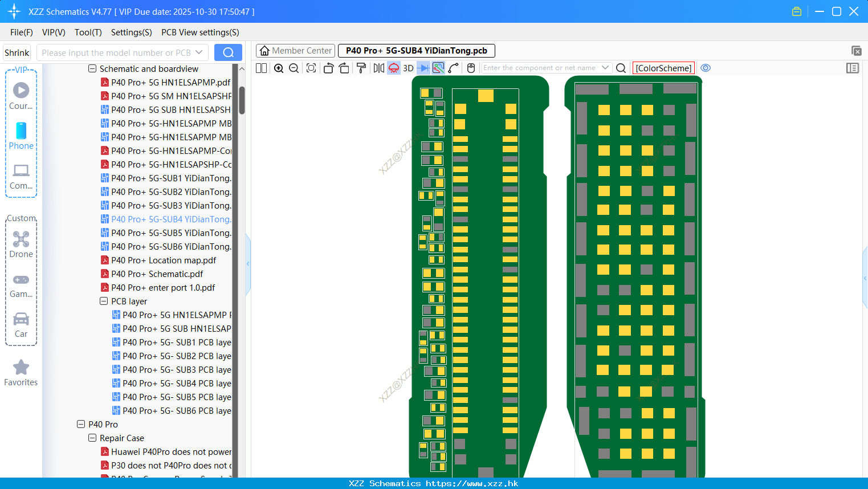Viewport: 868px width, 489px height.
Task: Open P40 Pro+ 5G-SUB2 YiDianTong file
Action: (166, 191)
